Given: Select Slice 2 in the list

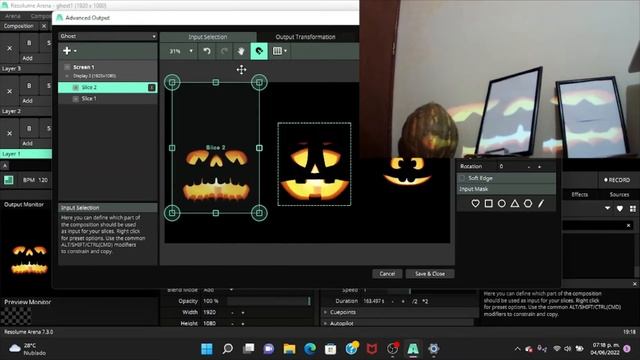Looking at the screenshot, I should (108, 87).
